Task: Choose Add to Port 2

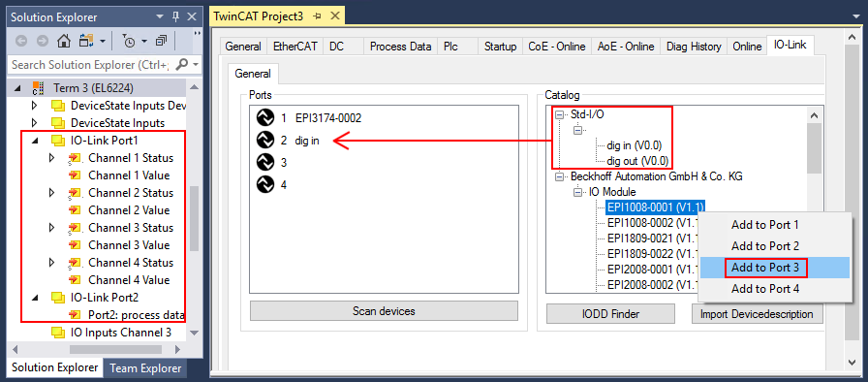Action: pos(765,246)
